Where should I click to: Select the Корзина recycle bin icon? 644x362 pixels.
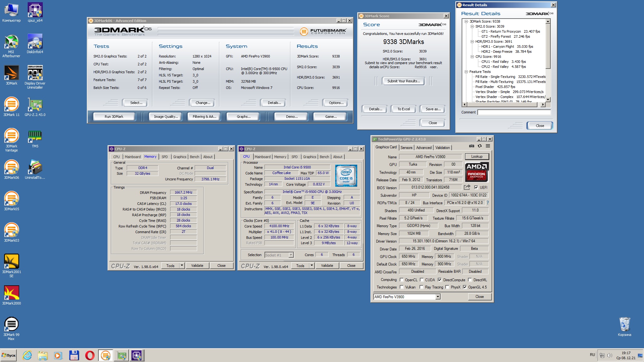coord(624,327)
